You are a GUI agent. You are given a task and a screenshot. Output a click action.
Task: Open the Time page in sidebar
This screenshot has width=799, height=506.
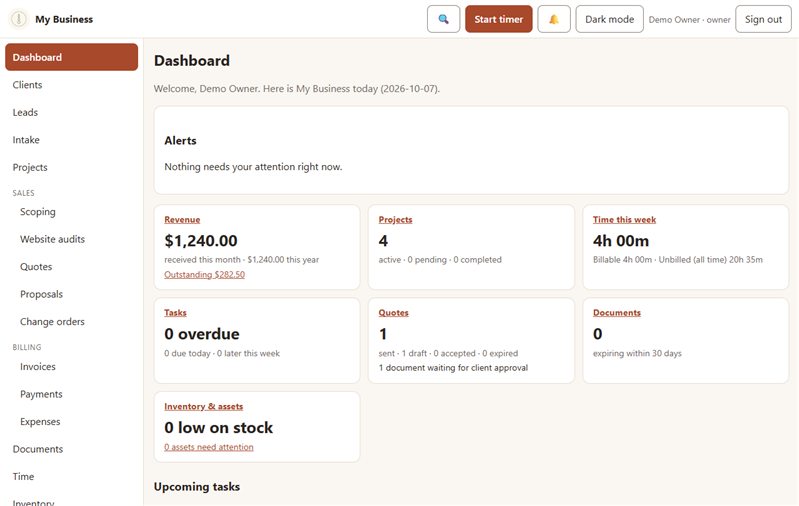[71, 476]
